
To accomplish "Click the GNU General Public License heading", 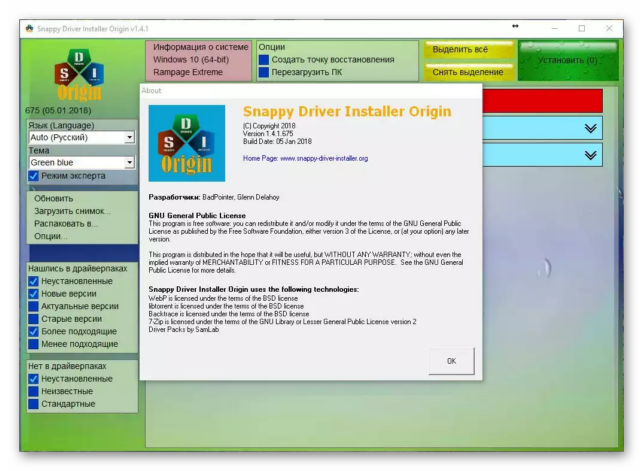I will pos(197,215).
